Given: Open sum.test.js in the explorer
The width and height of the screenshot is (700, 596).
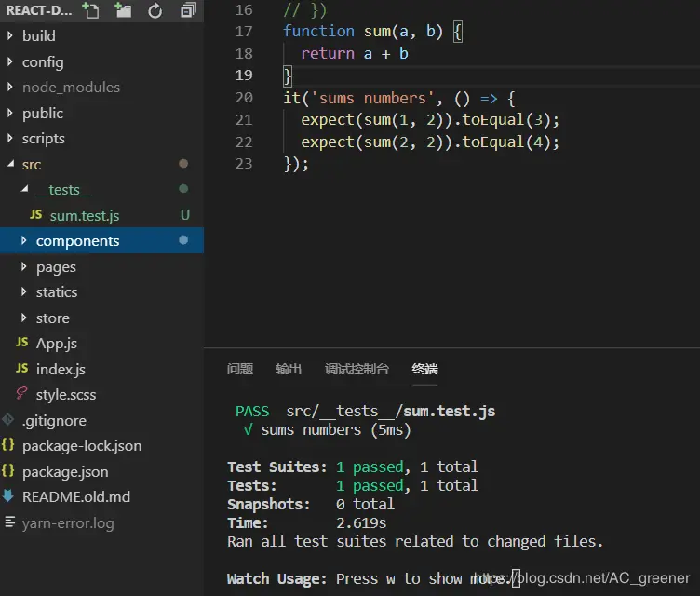Looking at the screenshot, I should point(85,215).
